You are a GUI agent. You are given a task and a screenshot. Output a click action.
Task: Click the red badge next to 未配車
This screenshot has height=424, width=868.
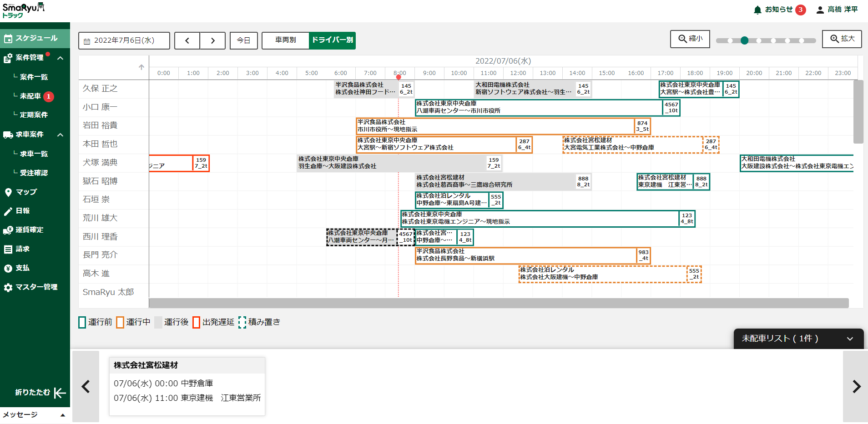(49, 96)
